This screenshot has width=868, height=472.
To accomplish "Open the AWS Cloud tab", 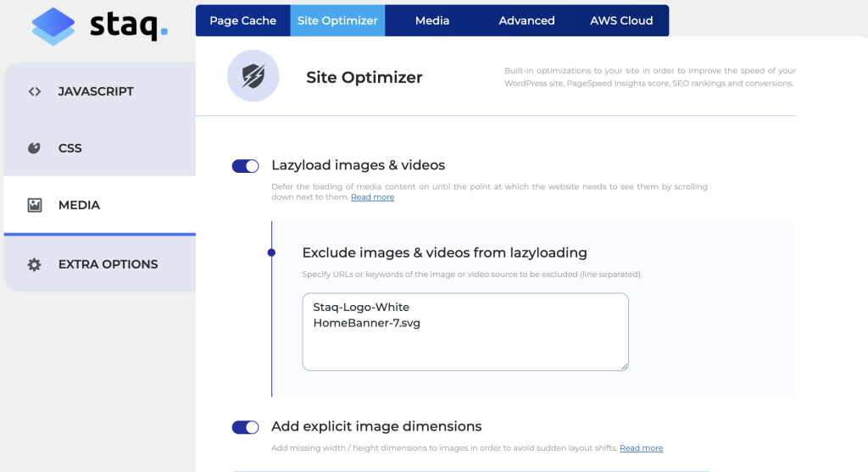I will 621,20.
